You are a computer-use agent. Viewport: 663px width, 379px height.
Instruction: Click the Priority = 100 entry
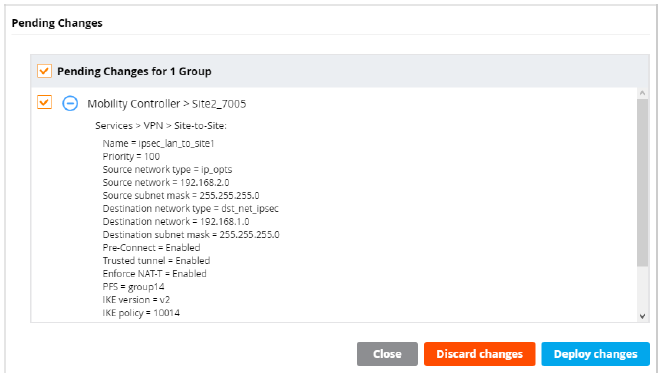[131, 157]
